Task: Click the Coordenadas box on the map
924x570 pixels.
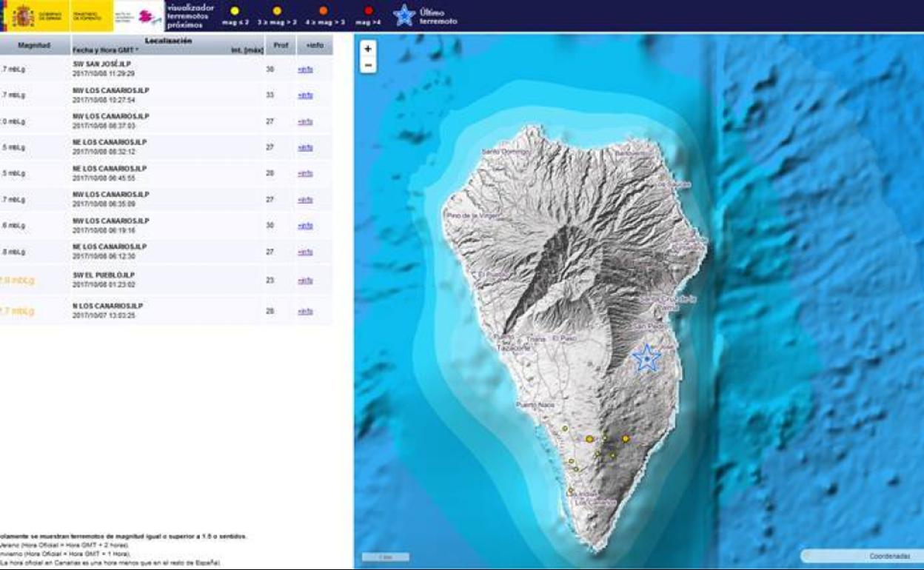Action: click(863, 556)
